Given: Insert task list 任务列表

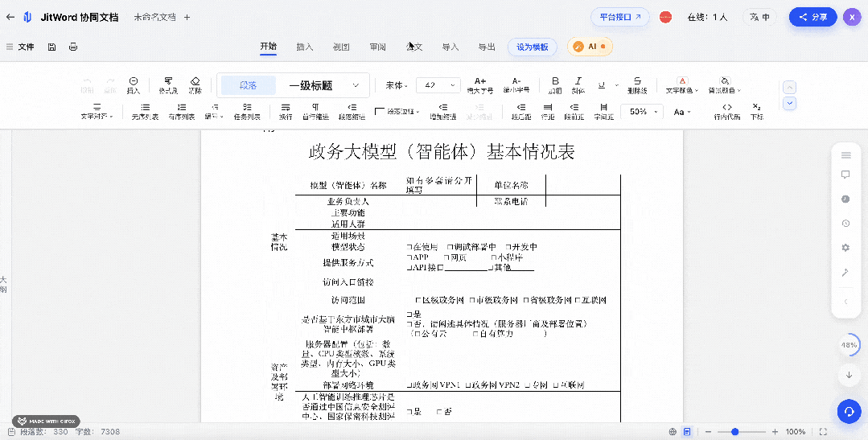Looking at the screenshot, I should 247,111.
